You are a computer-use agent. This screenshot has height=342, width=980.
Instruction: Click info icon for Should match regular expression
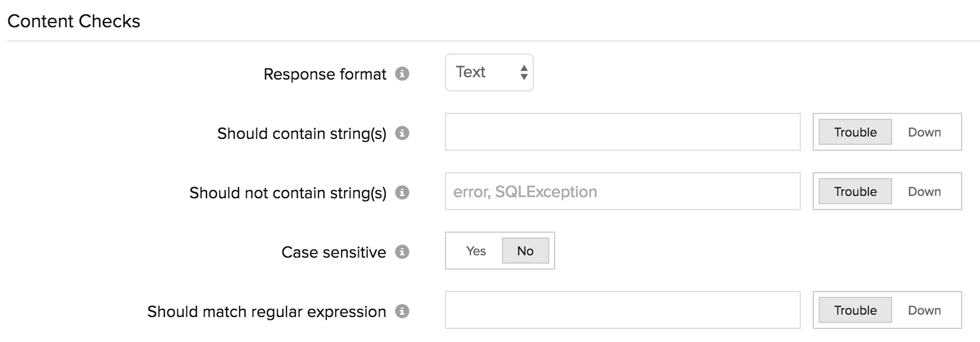(402, 311)
